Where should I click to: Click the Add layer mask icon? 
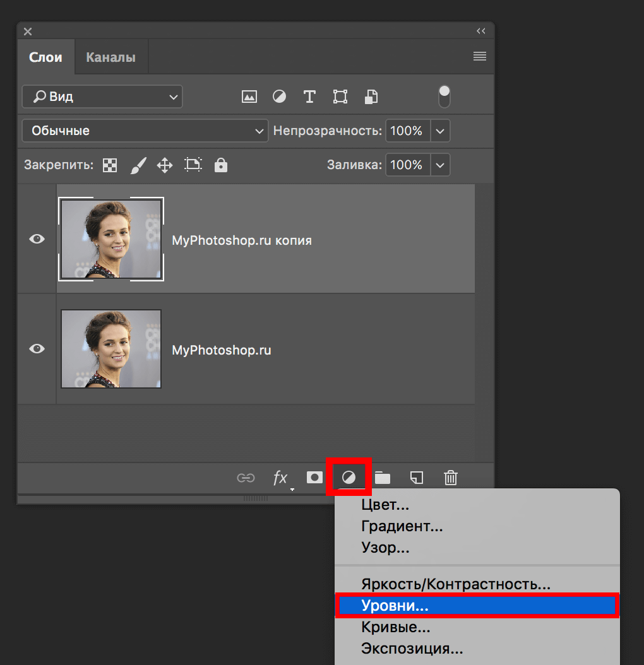tap(314, 478)
